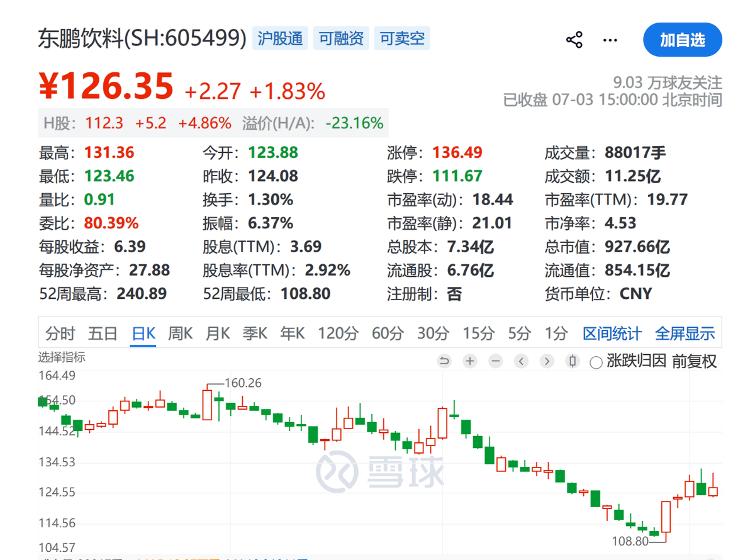
Task: Click the 160.26 high label on chart
Action: click(242, 383)
